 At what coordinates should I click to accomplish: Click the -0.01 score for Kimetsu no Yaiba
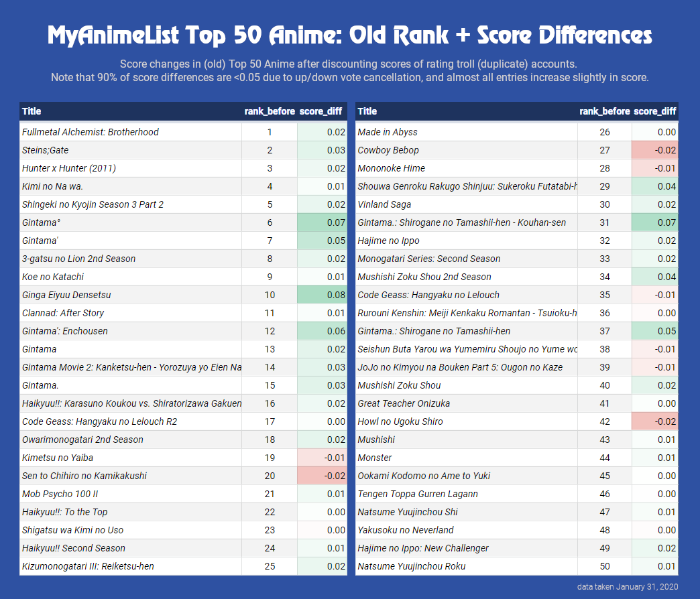click(x=322, y=458)
